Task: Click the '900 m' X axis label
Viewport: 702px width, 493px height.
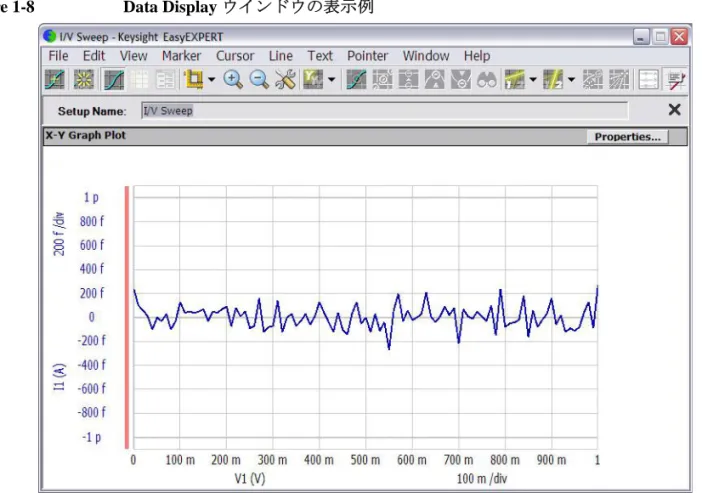Action: pyautogui.click(x=552, y=460)
